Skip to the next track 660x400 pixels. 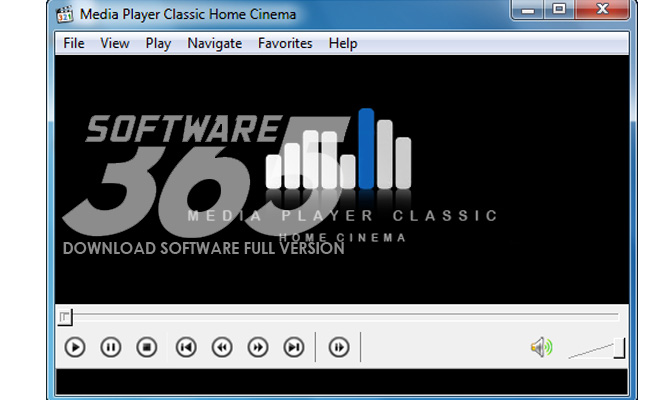click(293, 347)
